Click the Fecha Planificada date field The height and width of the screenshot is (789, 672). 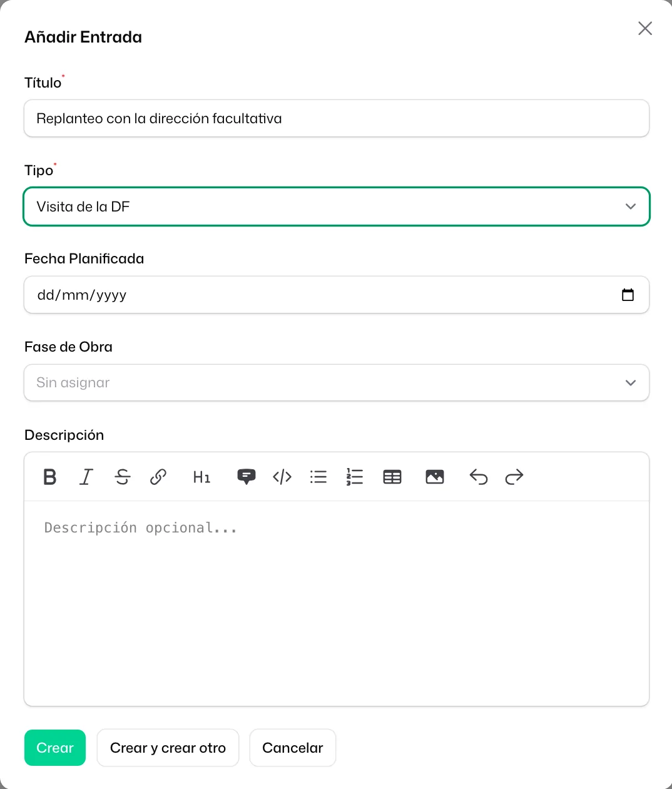[x=337, y=295]
